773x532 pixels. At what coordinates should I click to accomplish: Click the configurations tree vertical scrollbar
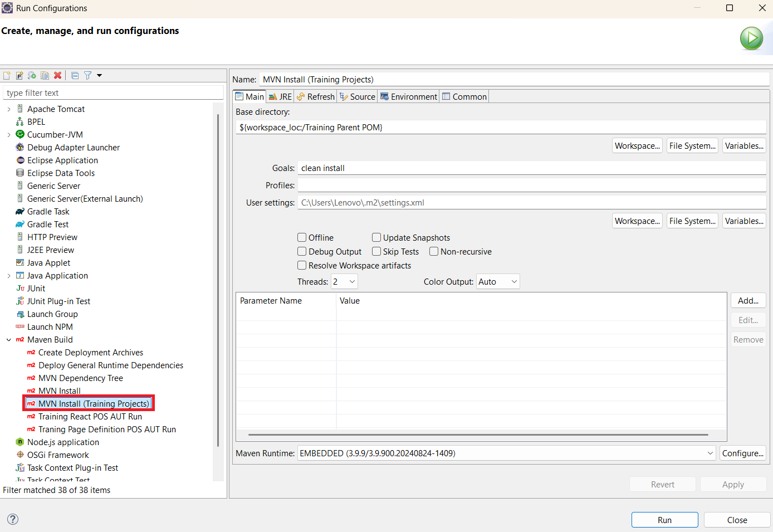point(218,280)
